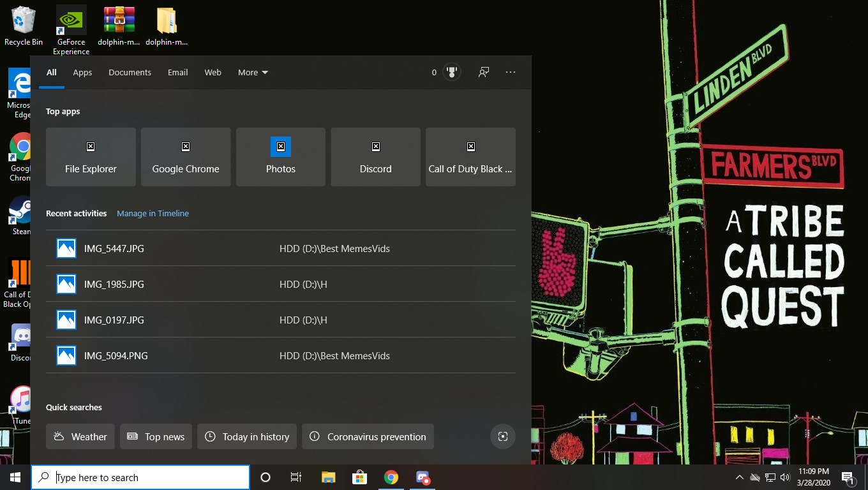Screen dimensions: 868x490
Task: Click the Today in history quick search
Action: click(x=247, y=436)
